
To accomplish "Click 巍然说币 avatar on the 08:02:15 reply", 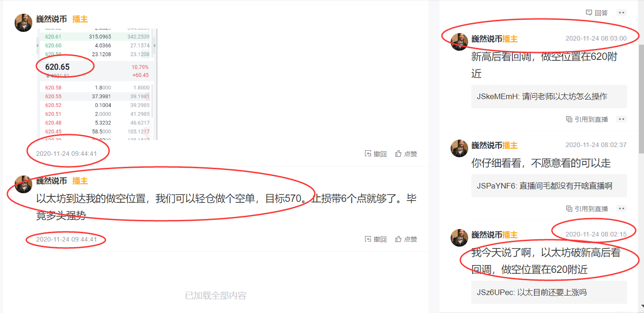I will coord(459,237).
